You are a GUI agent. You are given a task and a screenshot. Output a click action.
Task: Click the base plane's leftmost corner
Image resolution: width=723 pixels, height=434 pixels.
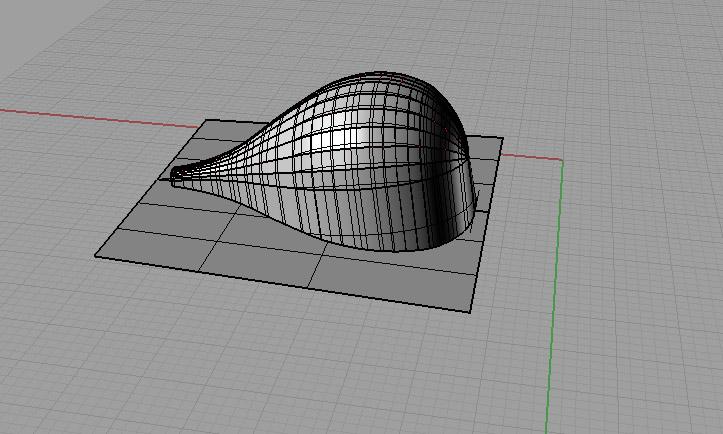pyautogui.click(x=96, y=256)
